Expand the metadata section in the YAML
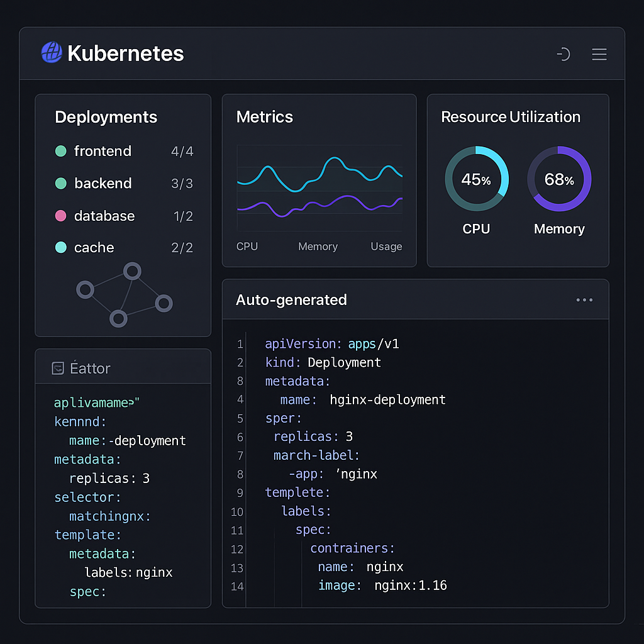The height and width of the screenshot is (644, 644). [x=297, y=381]
